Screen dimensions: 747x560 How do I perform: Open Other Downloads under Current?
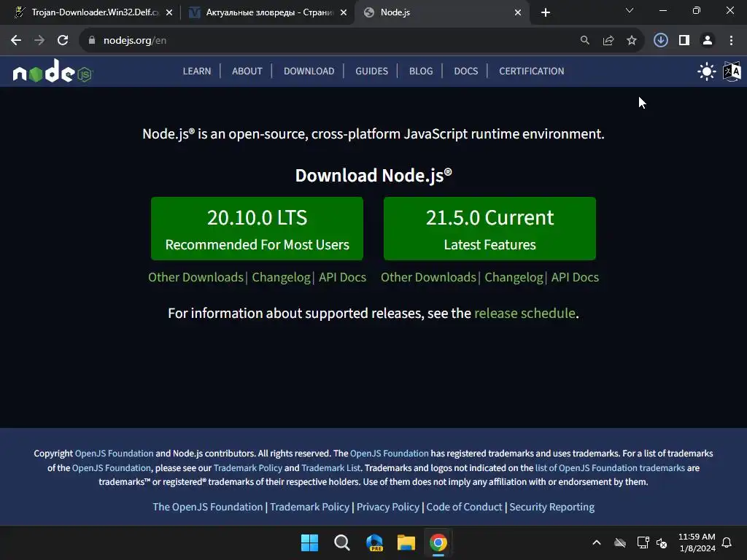point(428,277)
